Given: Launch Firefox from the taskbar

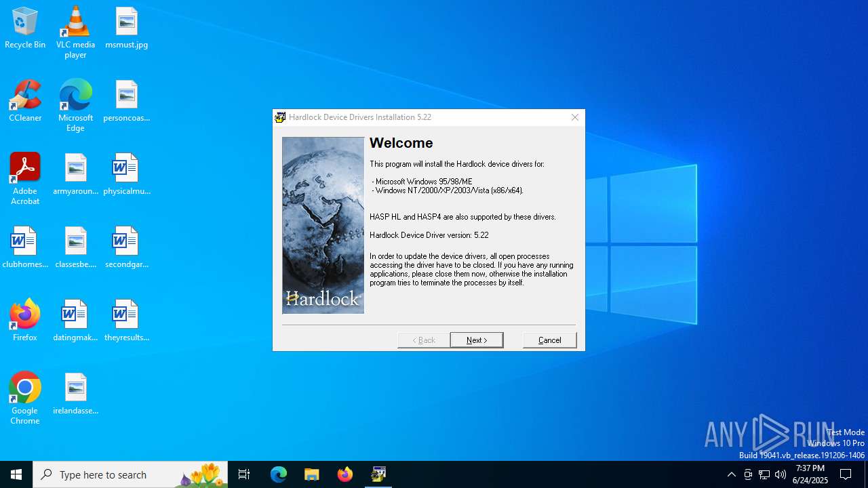Looking at the screenshot, I should point(345,474).
